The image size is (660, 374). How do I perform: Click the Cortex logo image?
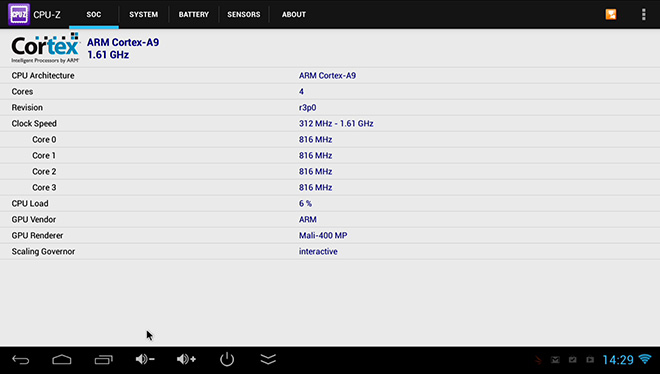(x=45, y=48)
